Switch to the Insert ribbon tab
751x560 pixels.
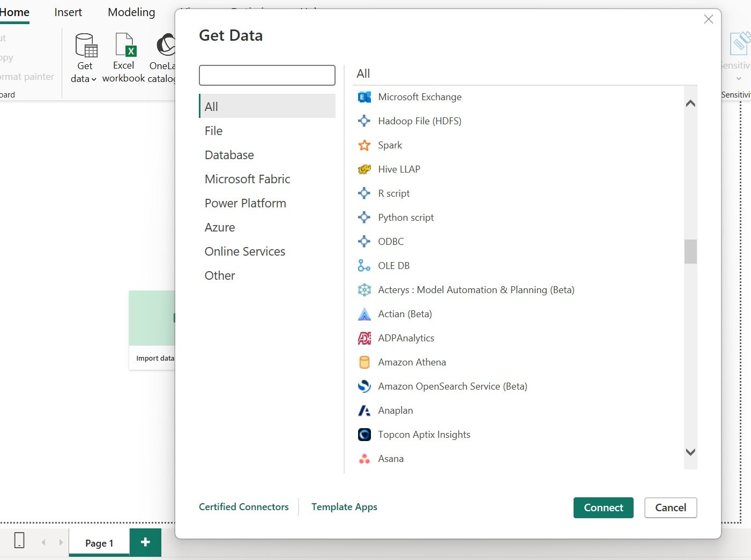68,12
